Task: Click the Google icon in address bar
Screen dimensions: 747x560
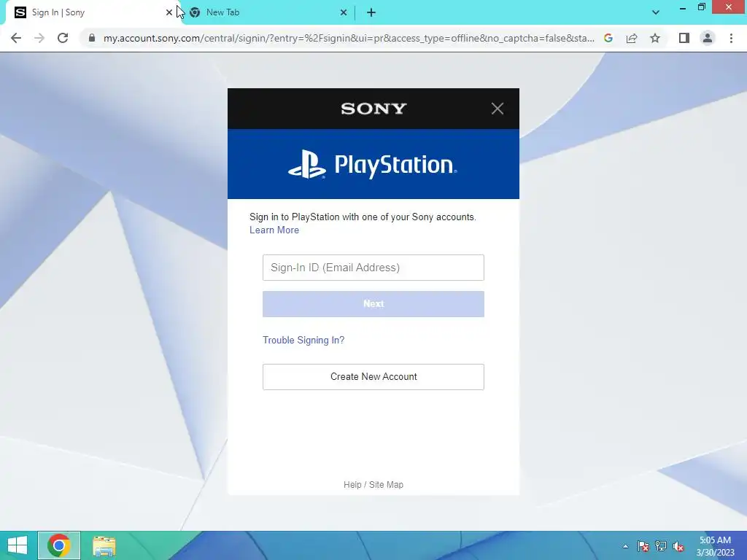Action: point(608,38)
